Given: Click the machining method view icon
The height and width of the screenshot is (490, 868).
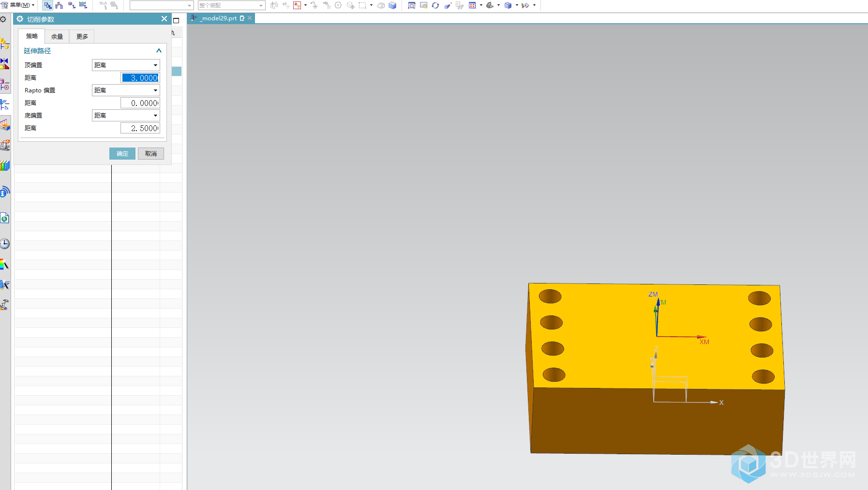Looking at the screenshot, I should [x=83, y=5].
